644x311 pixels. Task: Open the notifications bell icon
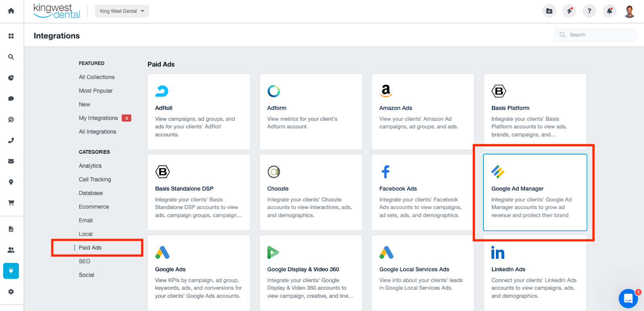pos(609,11)
